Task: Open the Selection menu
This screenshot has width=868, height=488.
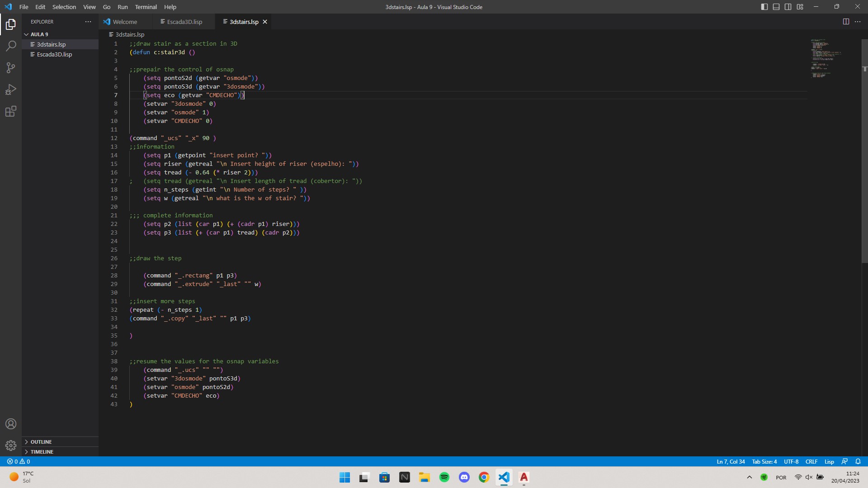Action: pyautogui.click(x=64, y=7)
